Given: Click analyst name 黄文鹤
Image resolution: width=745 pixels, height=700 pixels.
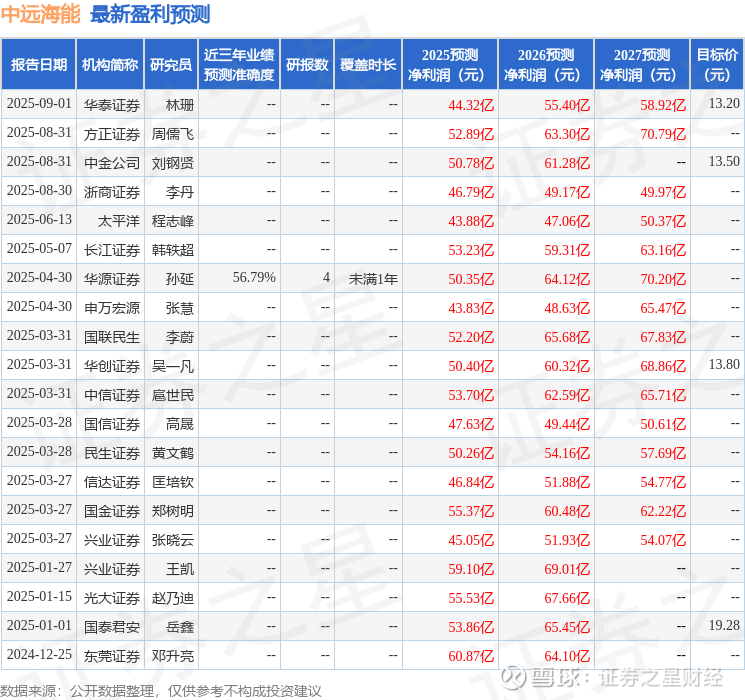Looking at the screenshot, I should (x=172, y=453).
